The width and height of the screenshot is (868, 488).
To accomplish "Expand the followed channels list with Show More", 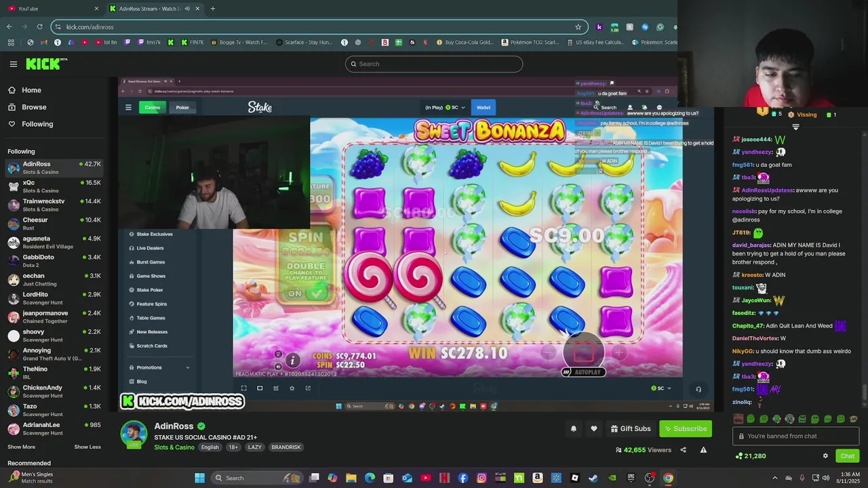I will (21, 447).
